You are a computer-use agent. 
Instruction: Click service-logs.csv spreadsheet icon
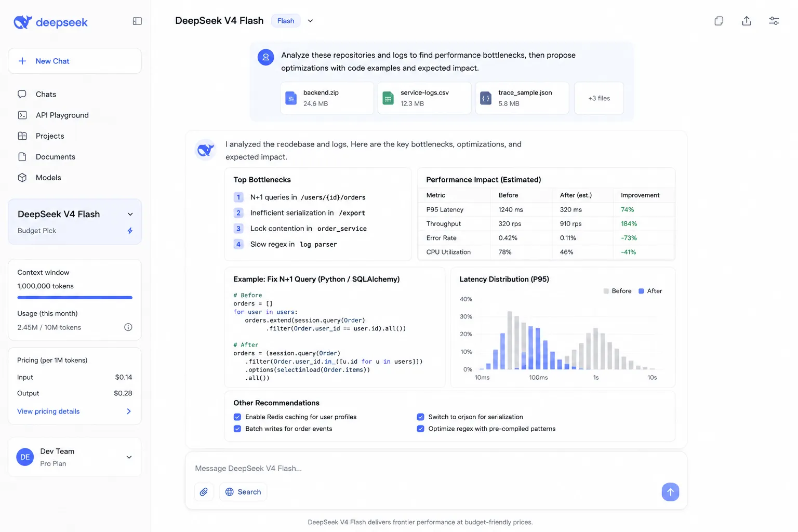coord(388,98)
